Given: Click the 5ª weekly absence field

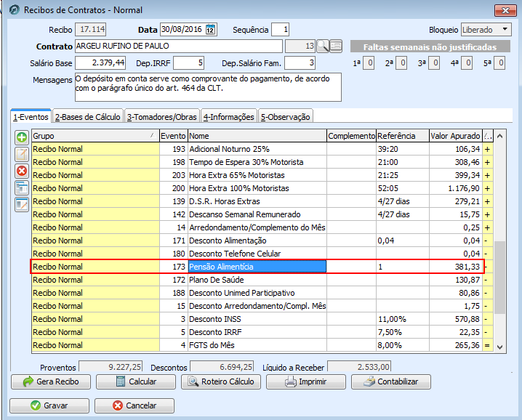Looking at the screenshot, I should pyautogui.click(x=499, y=63).
